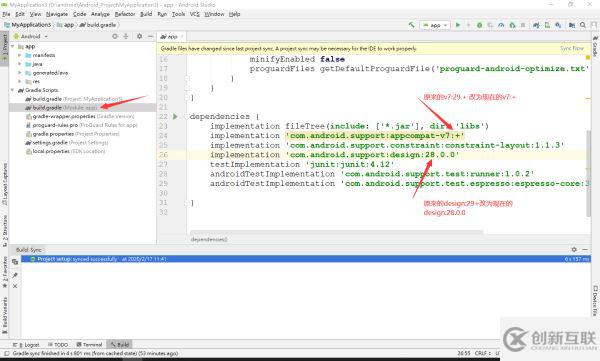Expand the res folder

tap(20, 82)
